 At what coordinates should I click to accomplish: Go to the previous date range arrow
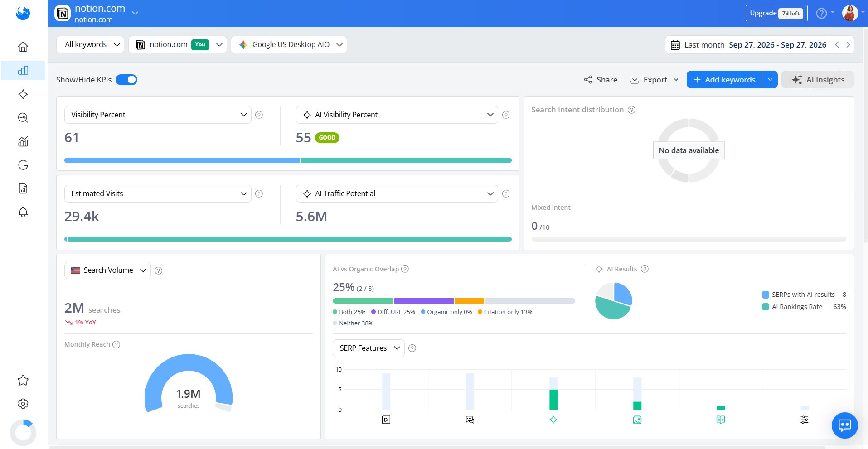click(x=837, y=45)
